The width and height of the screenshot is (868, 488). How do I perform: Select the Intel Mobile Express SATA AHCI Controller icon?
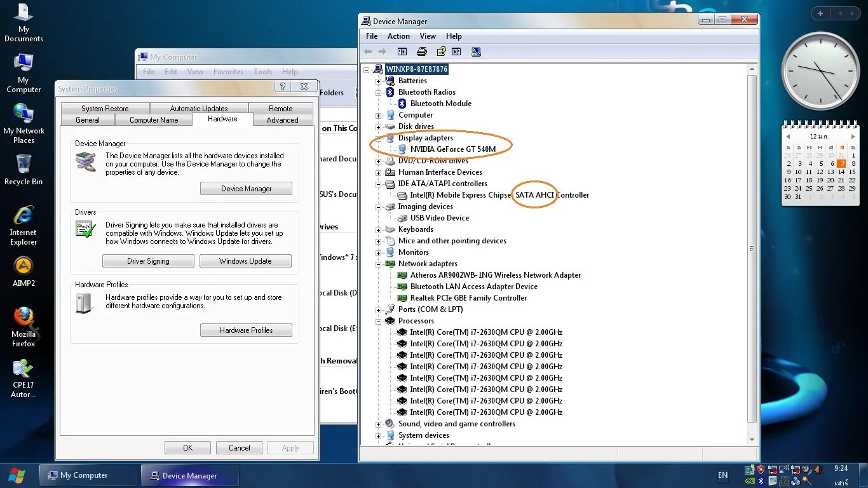(402, 195)
